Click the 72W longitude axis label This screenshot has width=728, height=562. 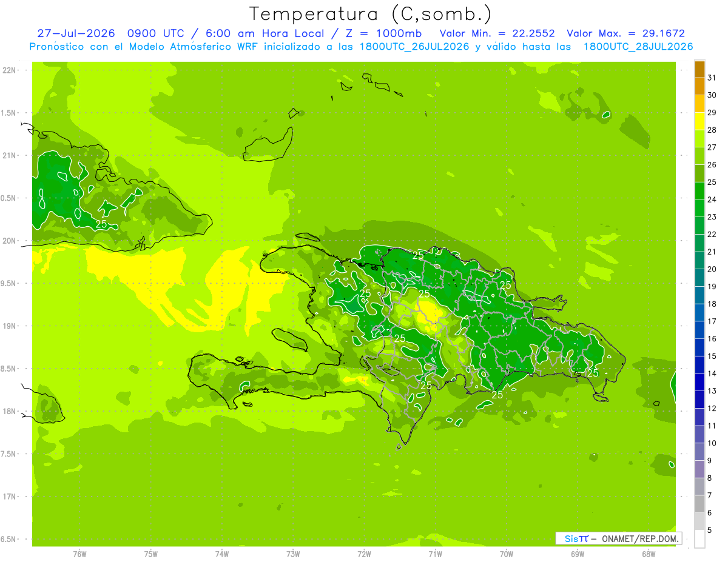(x=365, y=554)
